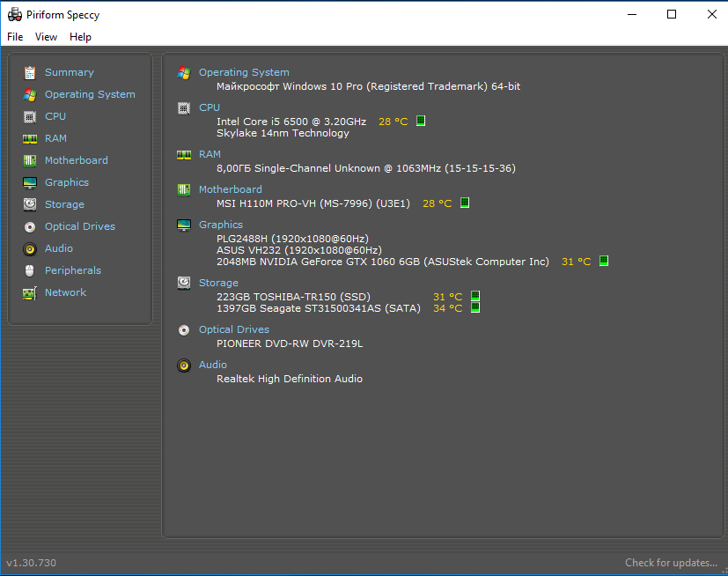Image resolution: width=728 pixels, height=576 pixels.
Task: Click the Check for updates link
Action: point(671,563)
